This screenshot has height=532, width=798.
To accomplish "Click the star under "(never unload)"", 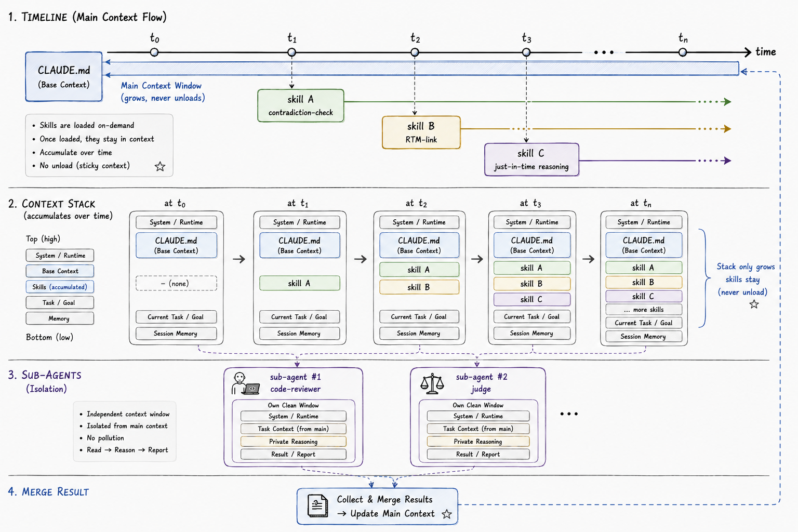I will coord(754,304).
